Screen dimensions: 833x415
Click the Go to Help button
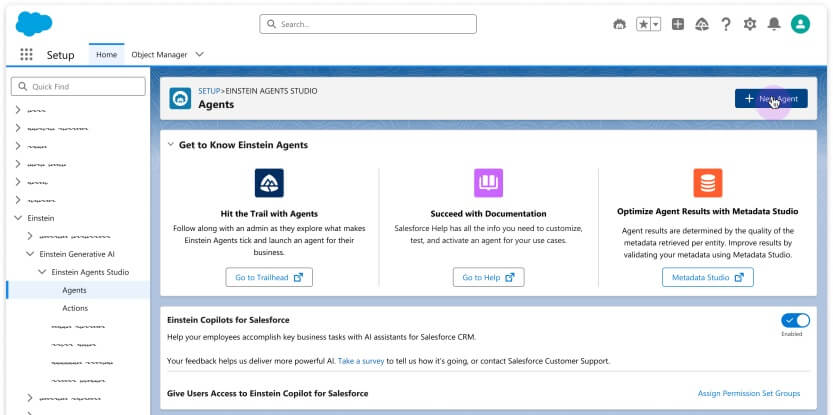(x=488, y=277)
